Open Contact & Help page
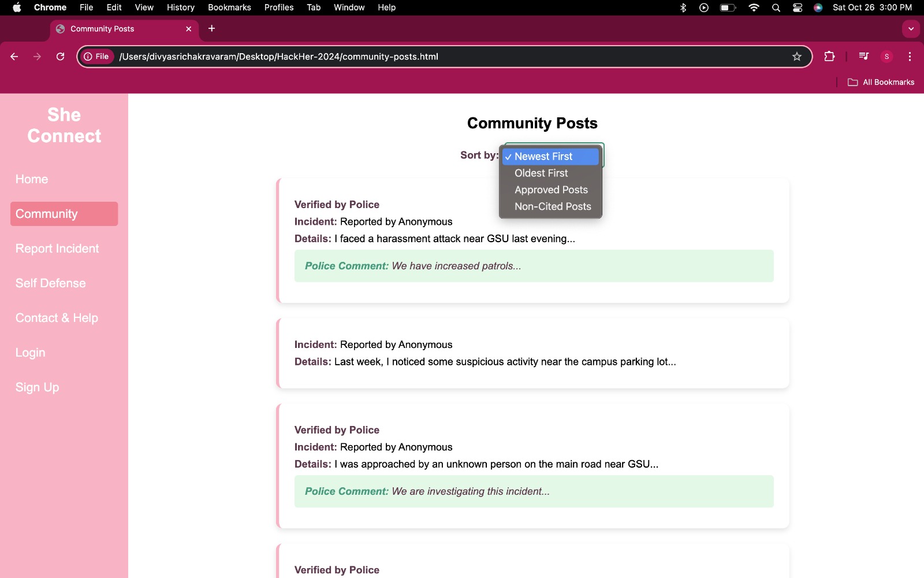 (57, 318)
